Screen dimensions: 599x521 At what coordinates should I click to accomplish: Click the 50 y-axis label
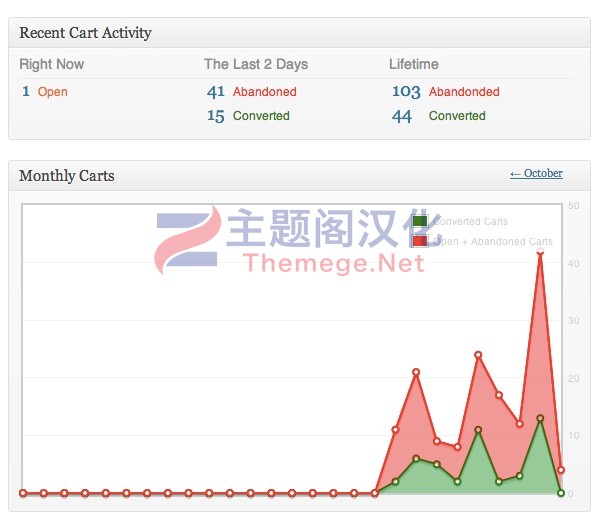[573, 206]
